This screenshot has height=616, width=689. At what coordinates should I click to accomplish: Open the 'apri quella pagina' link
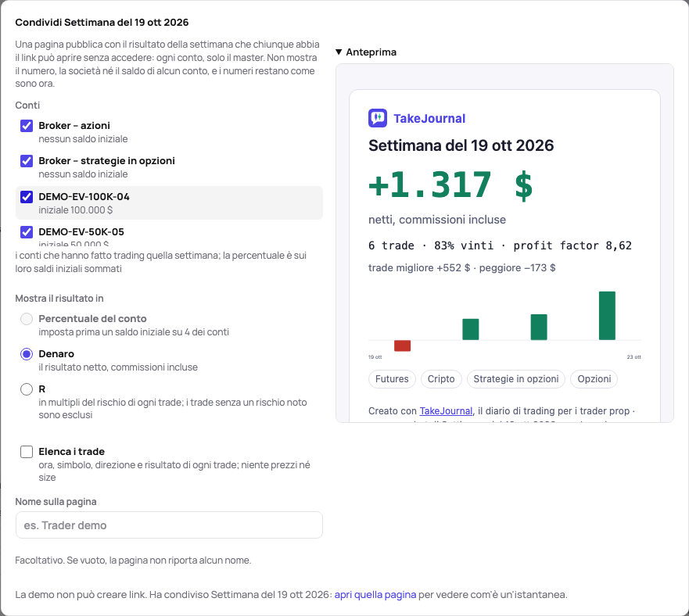pyautogui.click(x=375, y=594)
